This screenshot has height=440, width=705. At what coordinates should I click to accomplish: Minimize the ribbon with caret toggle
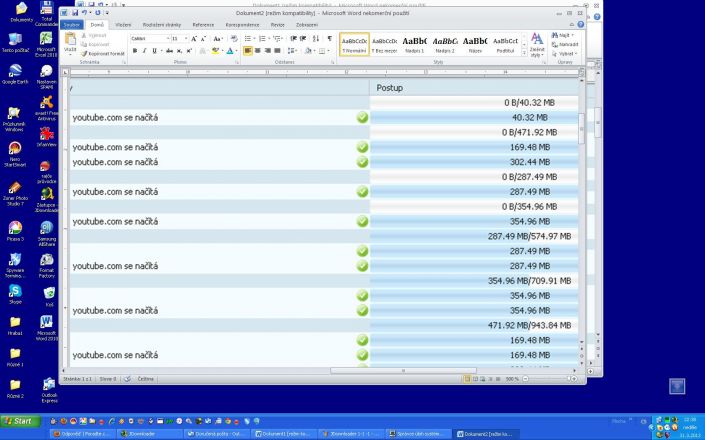coord(571,25)
